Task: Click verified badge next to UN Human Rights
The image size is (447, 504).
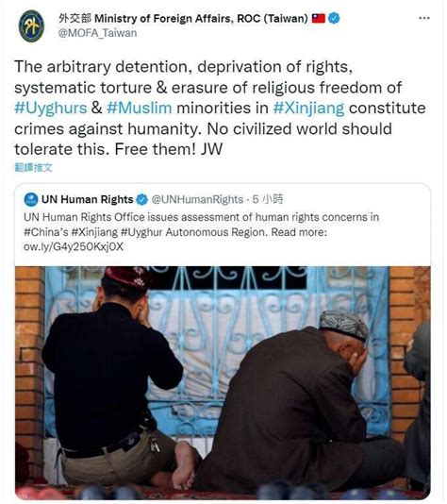Action: pyautogui.click(x=141, y=199)
